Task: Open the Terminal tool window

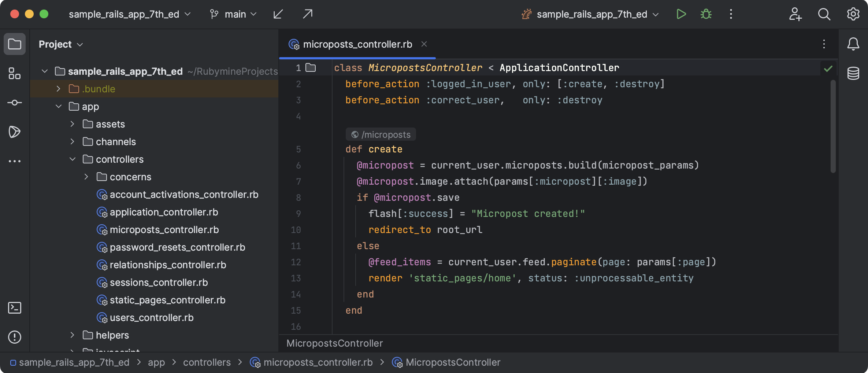Action: pos(15,308)
